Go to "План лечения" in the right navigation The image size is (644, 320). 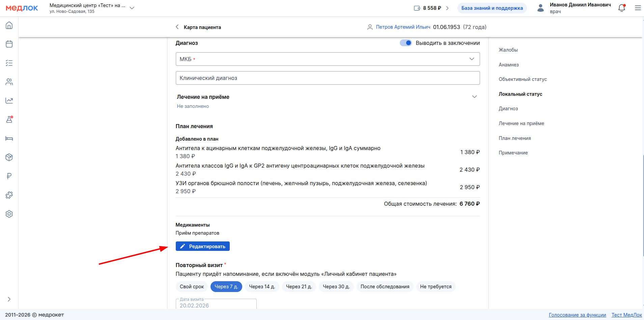(514, 138)
